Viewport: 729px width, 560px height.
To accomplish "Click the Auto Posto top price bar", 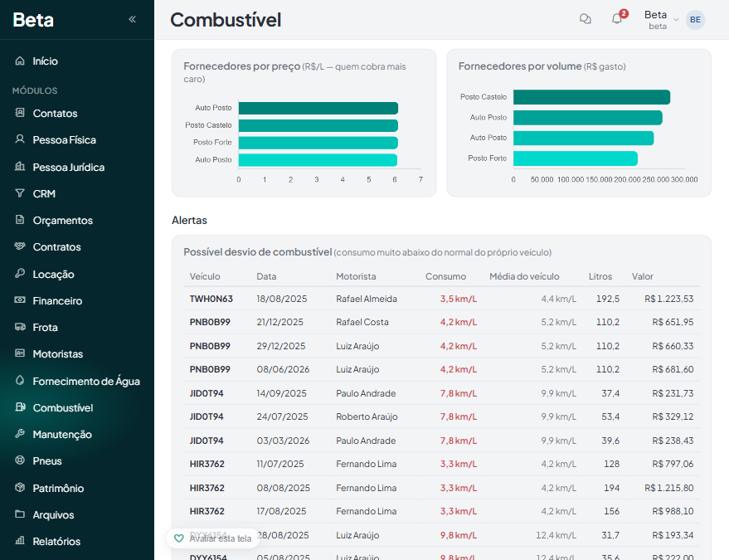I will (x=318, y=108).
